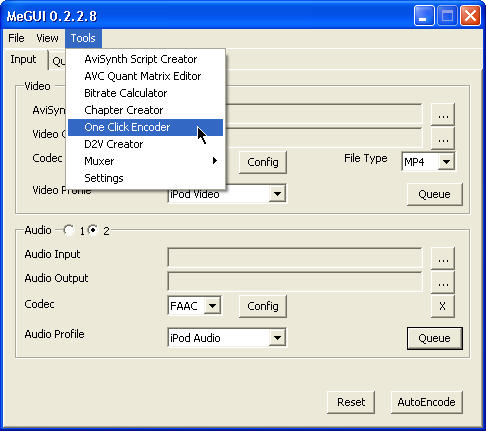Open the Bitrate Calculator
The height and width of the screenshot is (431, 486).
coord(145,93)
